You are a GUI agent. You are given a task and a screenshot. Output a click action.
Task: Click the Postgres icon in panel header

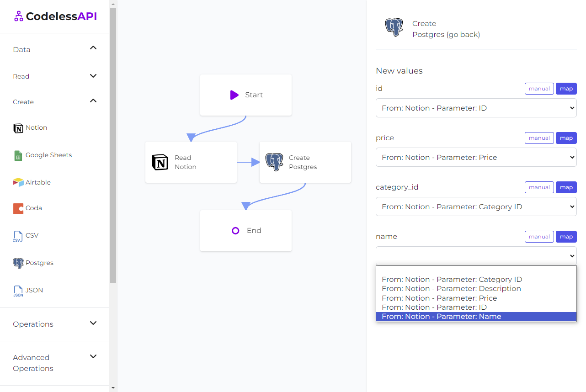394,27
